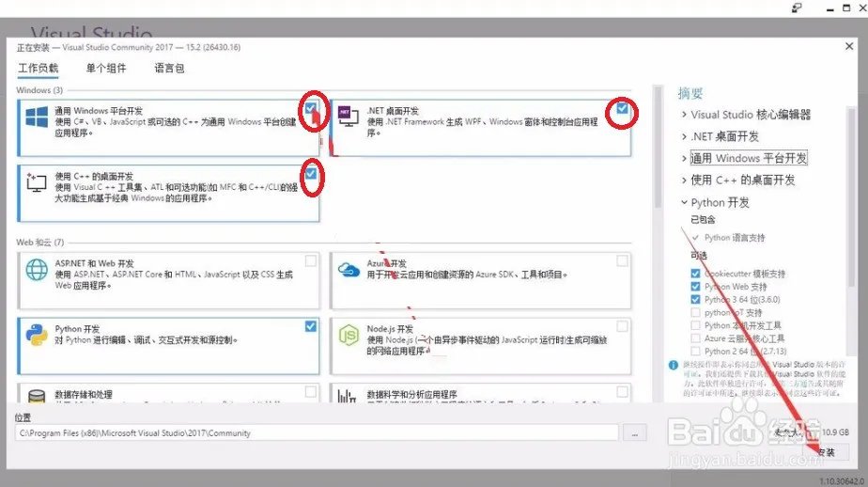Click the blue license info icon

674,365
